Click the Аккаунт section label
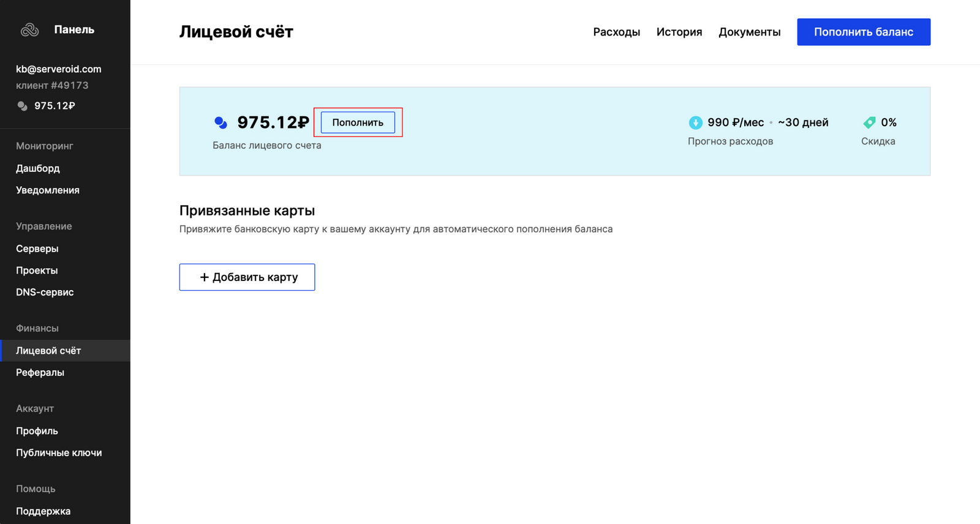Screen dimensions: 980x524 point(35,409)
